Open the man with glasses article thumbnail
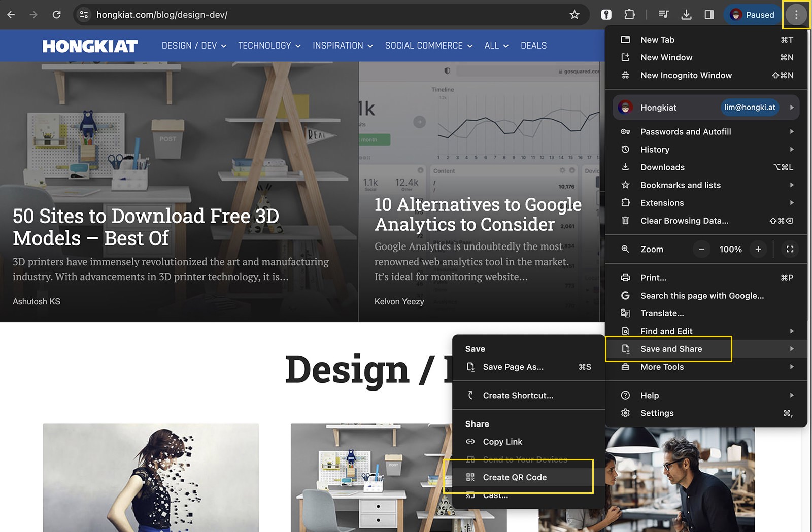 [x=680, y=480]
